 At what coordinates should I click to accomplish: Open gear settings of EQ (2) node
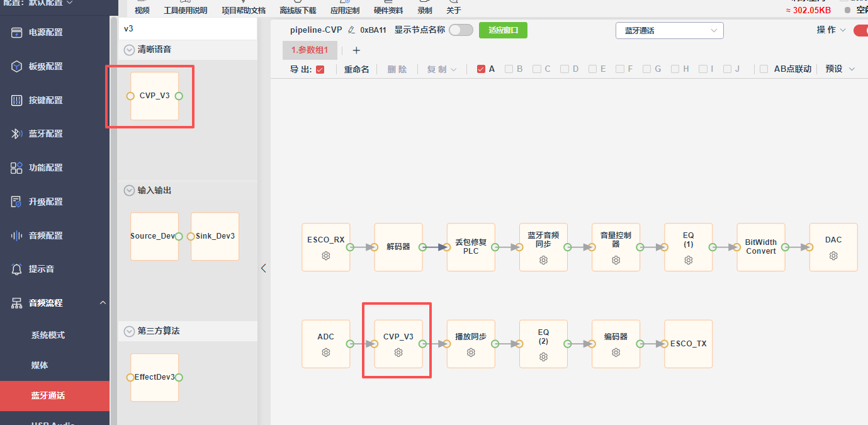pos(543,357)
